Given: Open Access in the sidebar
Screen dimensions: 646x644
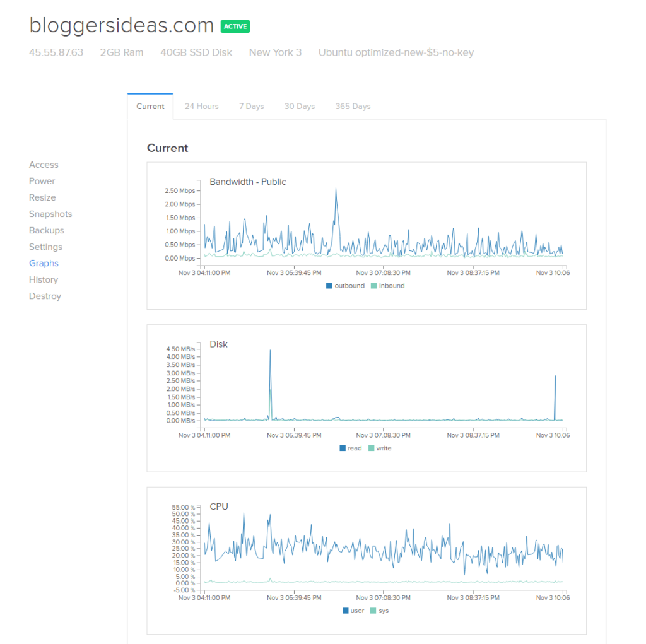Looking at the screenshot, I should point(44,165).
